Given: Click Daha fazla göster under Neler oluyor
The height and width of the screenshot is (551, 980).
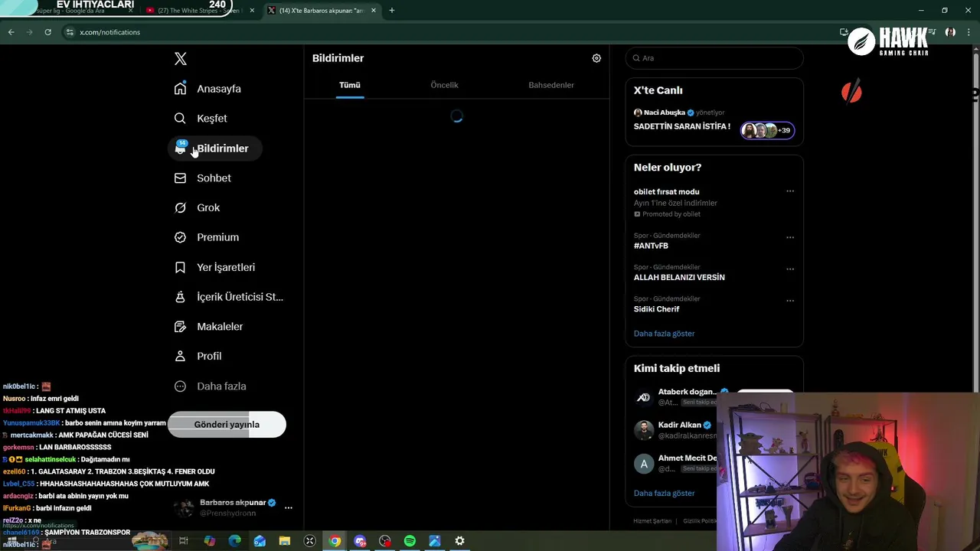Looking at the screenshot, I should tap(664, 334).
